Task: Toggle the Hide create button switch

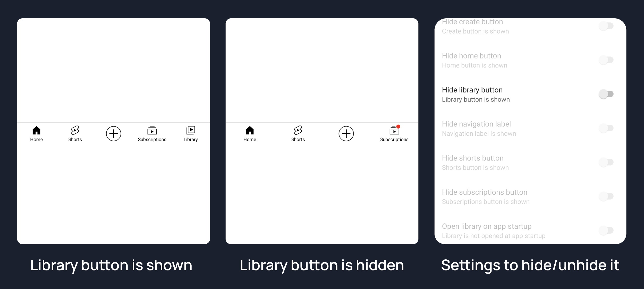Action: (606, 26)
